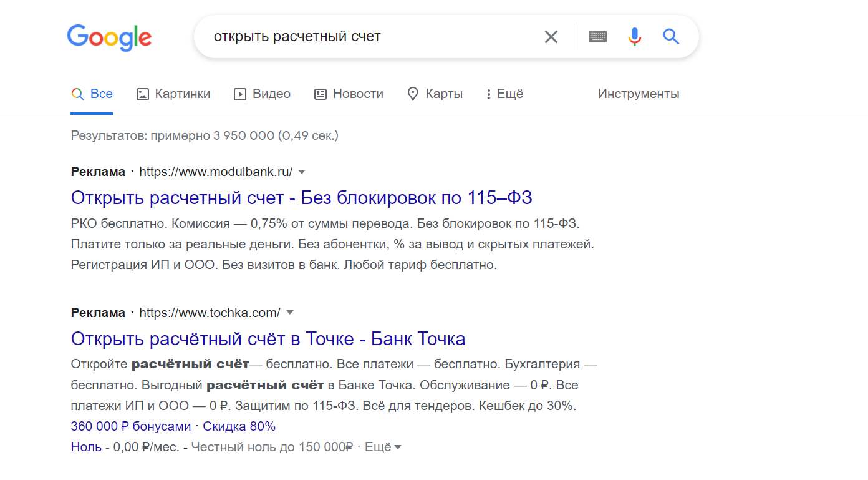
Task: Open the Банк Точка ad headline link
Action: (268, 339)
